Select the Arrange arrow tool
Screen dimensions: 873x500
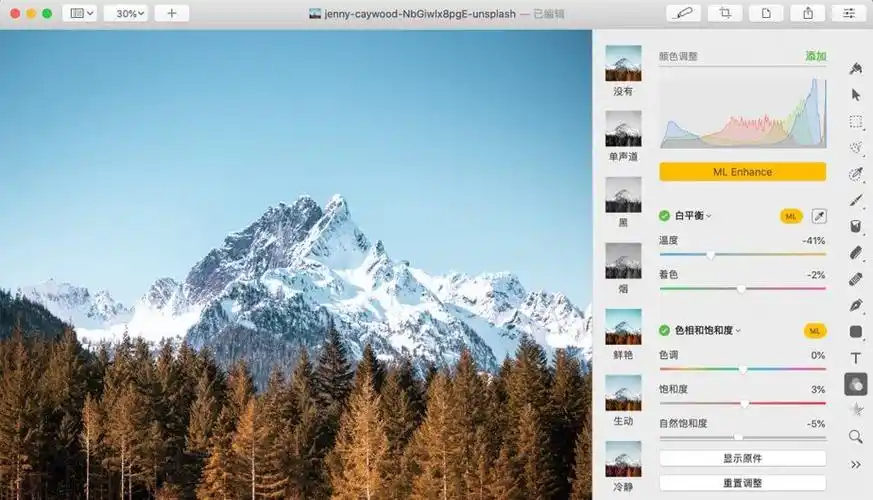tap(856, 94)
